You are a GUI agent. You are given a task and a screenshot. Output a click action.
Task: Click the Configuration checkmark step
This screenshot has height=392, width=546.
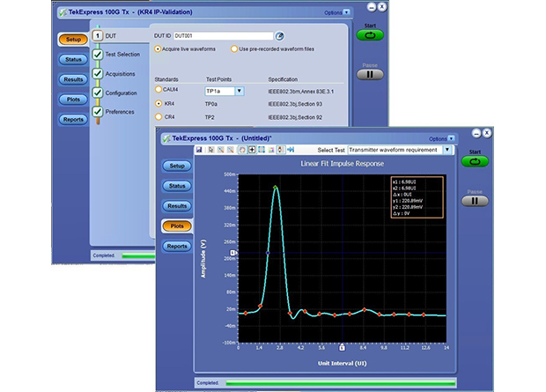tap(98, 93)
